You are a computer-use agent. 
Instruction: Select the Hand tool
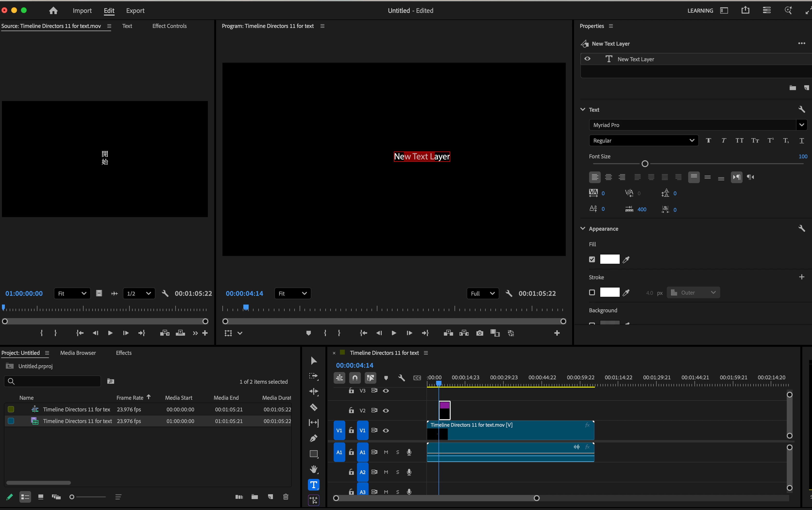coord(313,469)
